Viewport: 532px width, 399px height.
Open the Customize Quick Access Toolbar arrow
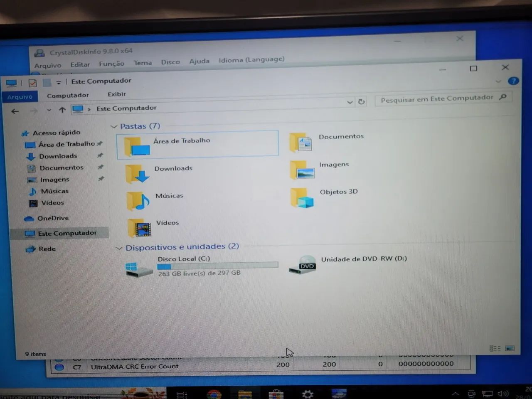coord(59,83)
